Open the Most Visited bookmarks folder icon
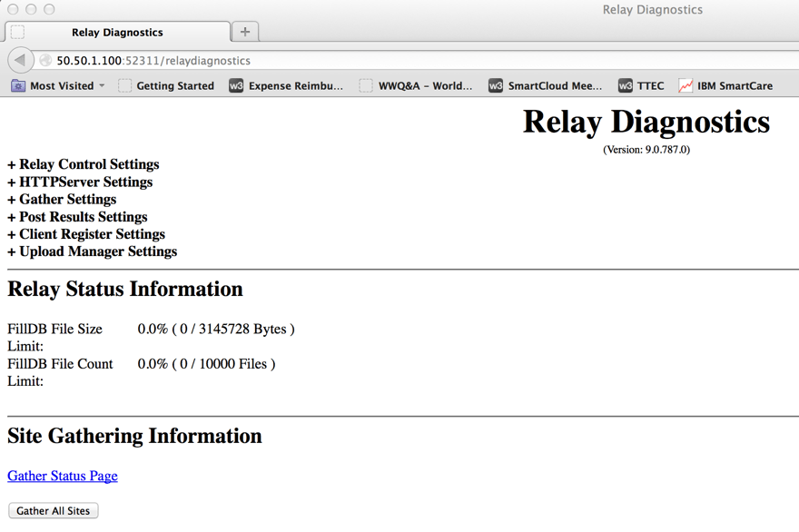This screenshot has height=532, width=799. [18, 85]
